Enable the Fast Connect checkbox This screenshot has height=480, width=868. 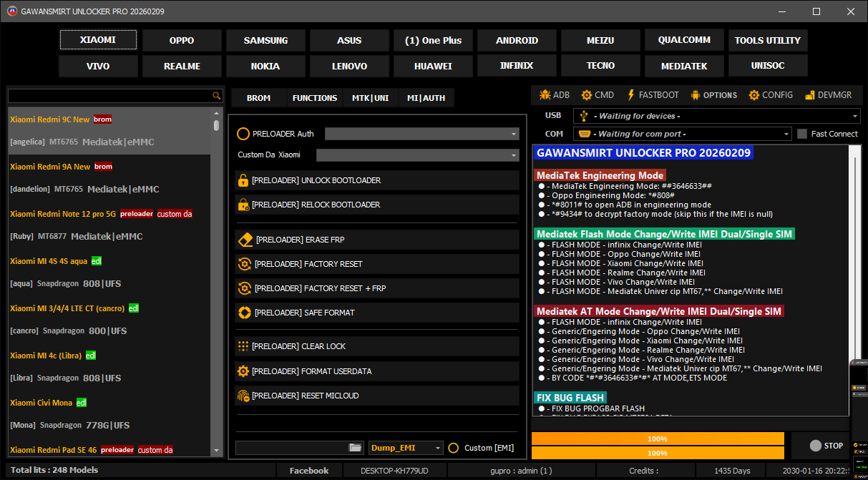pyautogui.click(x=802, y=134)
